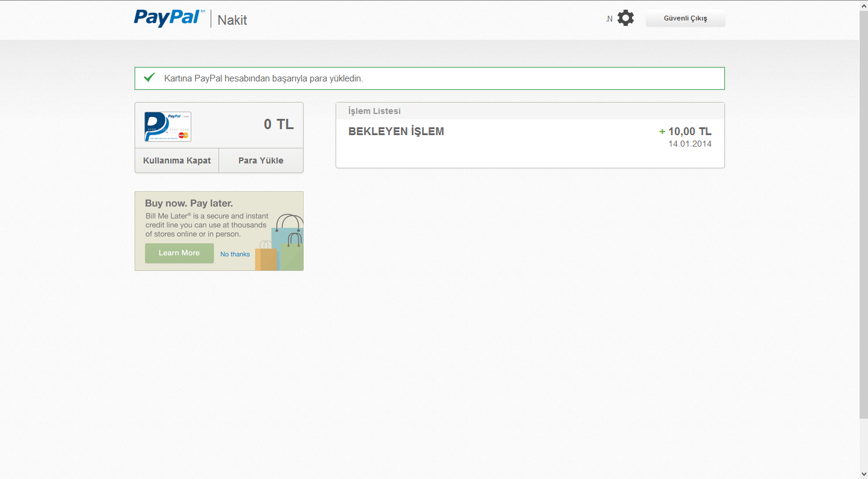The image size is (868, 479).
Task: Click the vertical scrollbar thumb
Action: tap(863, 214)
